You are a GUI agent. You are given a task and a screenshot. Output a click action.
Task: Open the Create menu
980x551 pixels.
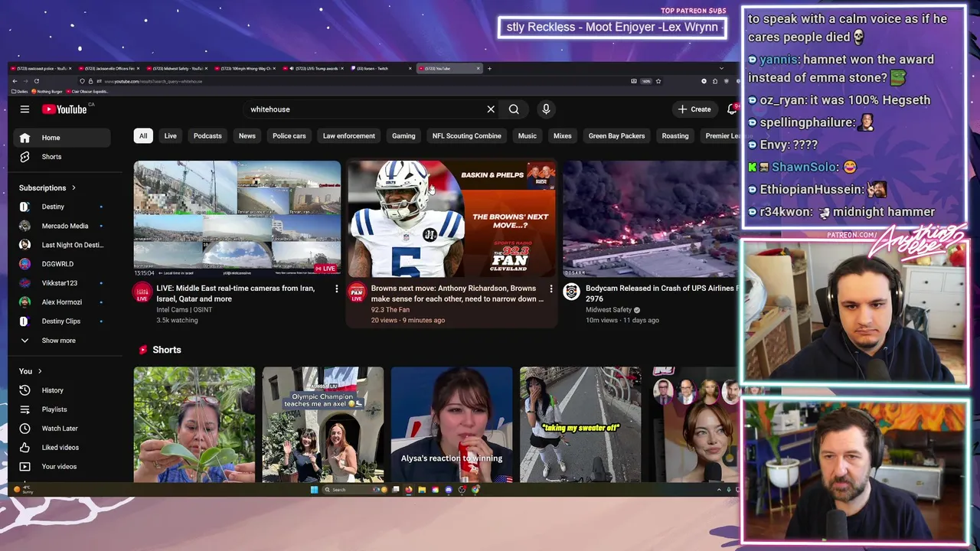point(695,109)
